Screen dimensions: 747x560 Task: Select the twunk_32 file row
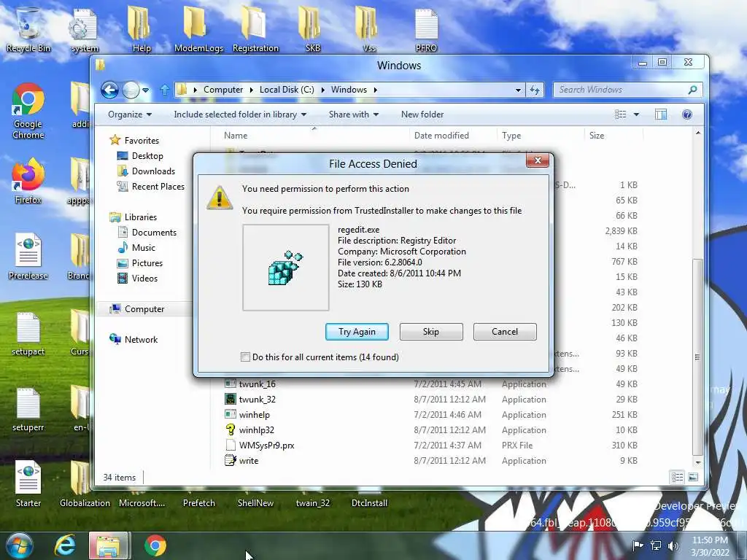(x=431, y=400)
